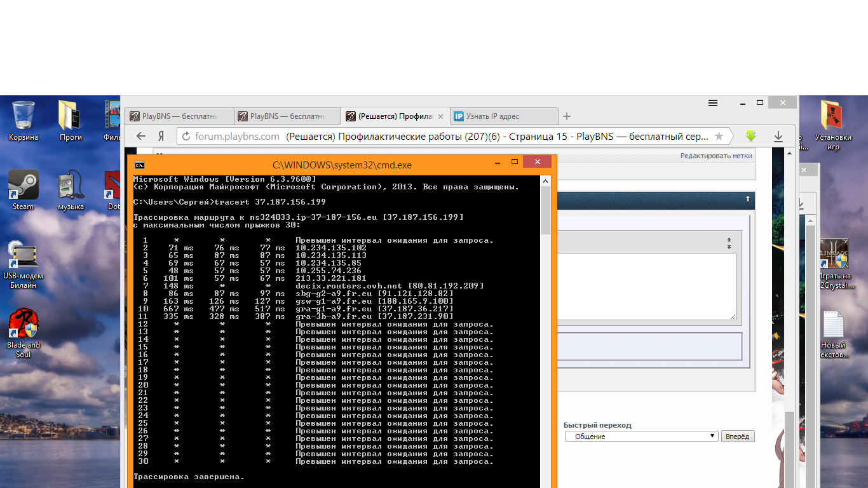This screenshot has width=868, height=488.
Task: Click the cmd window scroll-up arrow
Action: pos(545,181)
